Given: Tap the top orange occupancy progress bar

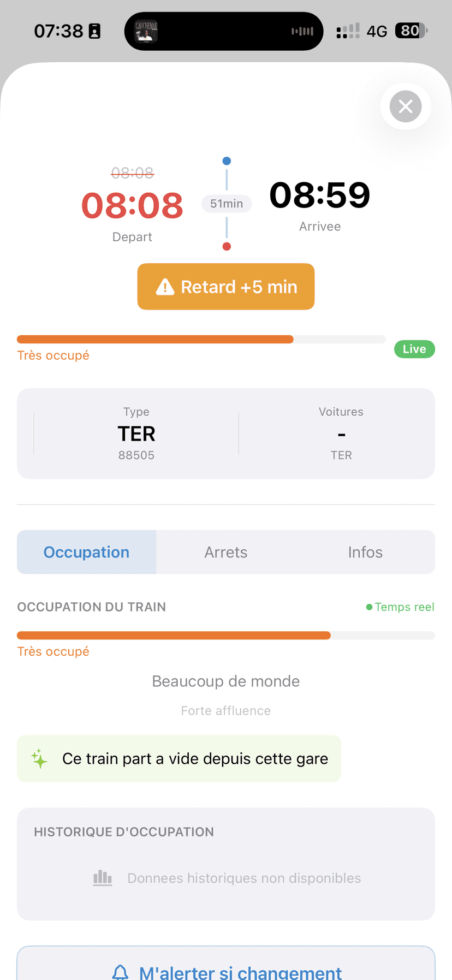Looking at the screenshot, I should point(201,340).
